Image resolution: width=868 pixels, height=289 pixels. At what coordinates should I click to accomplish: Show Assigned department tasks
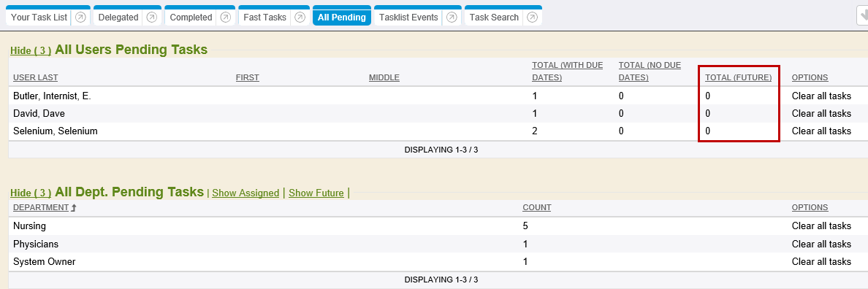pyautogui.click(x=245, y=193)
